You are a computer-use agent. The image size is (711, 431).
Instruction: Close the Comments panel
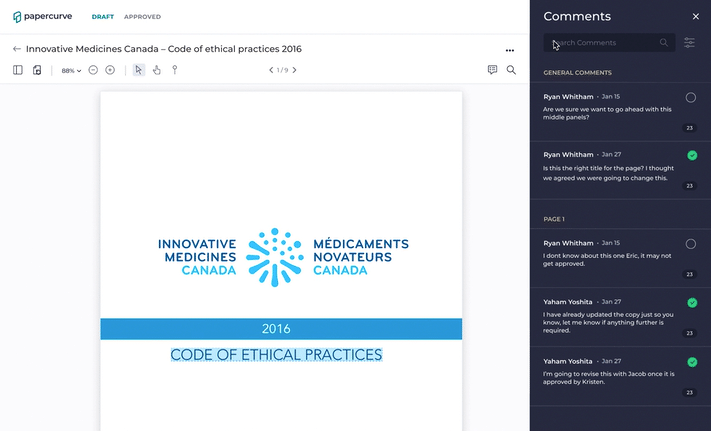point(696,16)
